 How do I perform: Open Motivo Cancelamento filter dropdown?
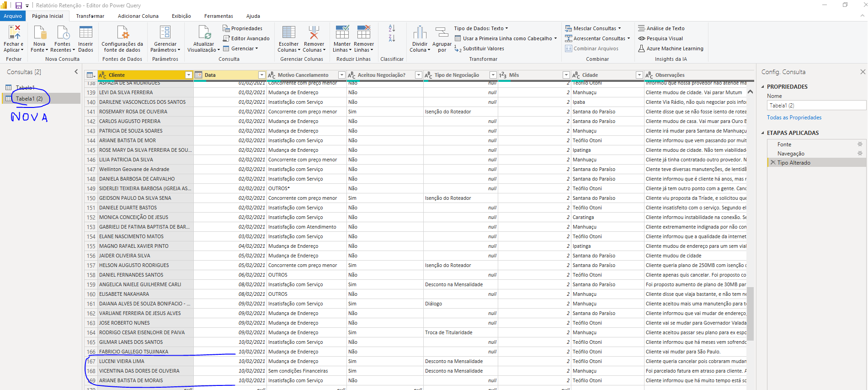341,75
